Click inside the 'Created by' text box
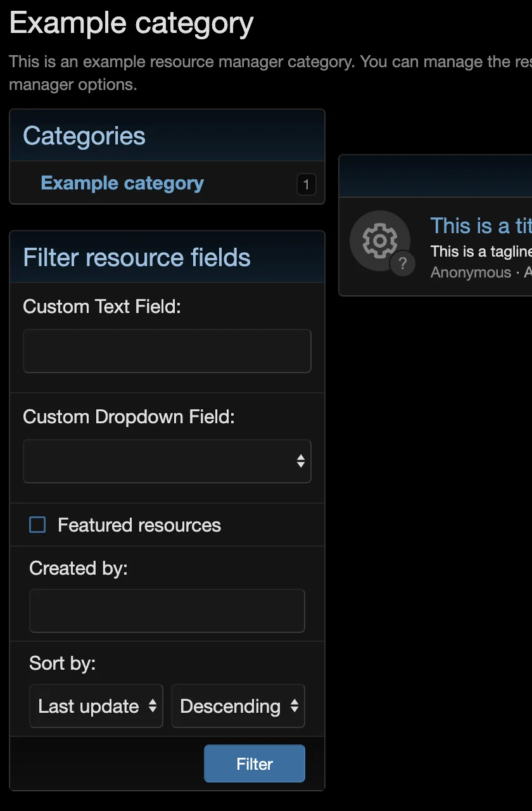The width and height of the screenshot is (532, 811). (167, 610)
